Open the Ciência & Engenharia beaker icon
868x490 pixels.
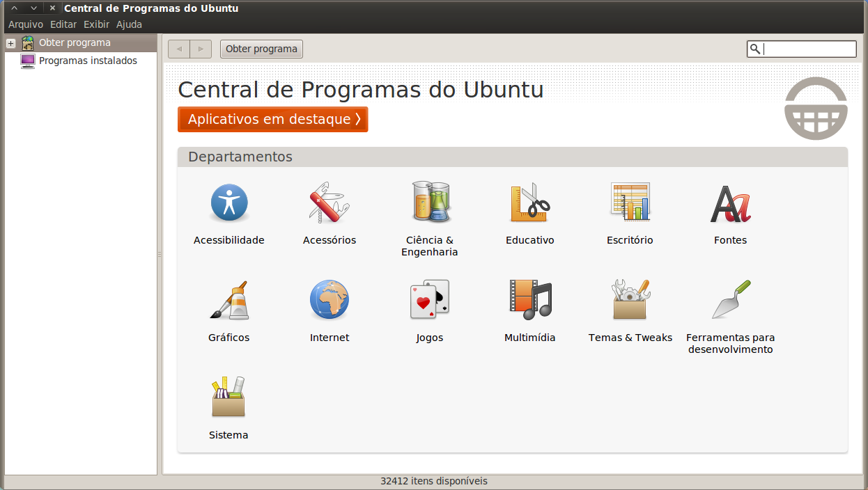point(430,203)
